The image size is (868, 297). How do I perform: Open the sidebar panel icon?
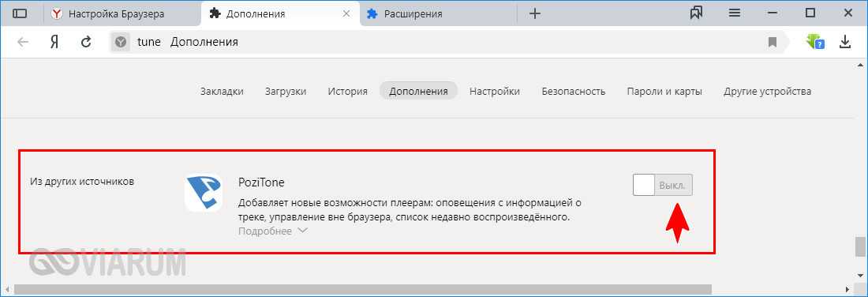(x=20, y=14)
